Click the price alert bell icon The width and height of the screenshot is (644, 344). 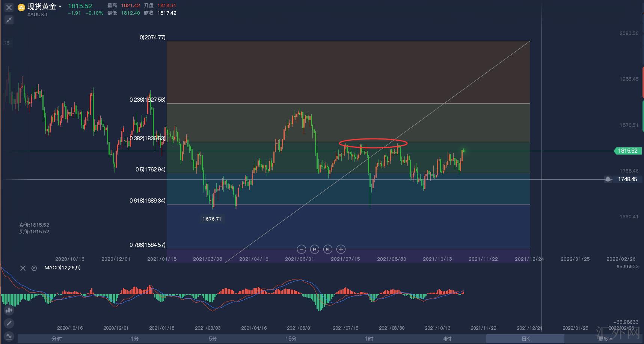(608, 179)
